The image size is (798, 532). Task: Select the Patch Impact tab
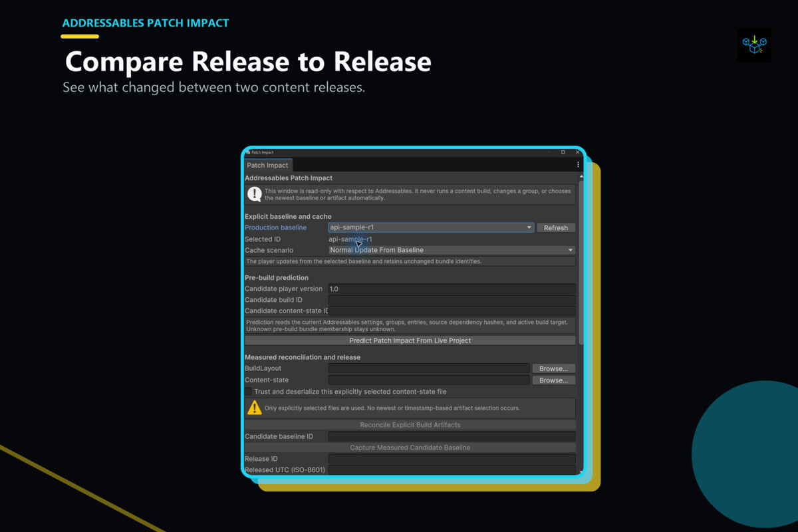pos(267,165)
